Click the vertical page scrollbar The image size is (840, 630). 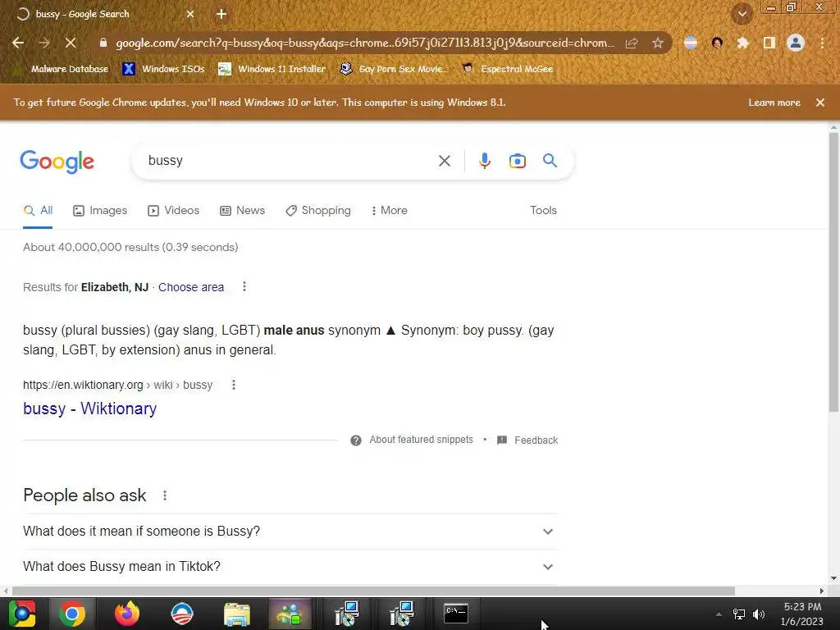(833, 272)
